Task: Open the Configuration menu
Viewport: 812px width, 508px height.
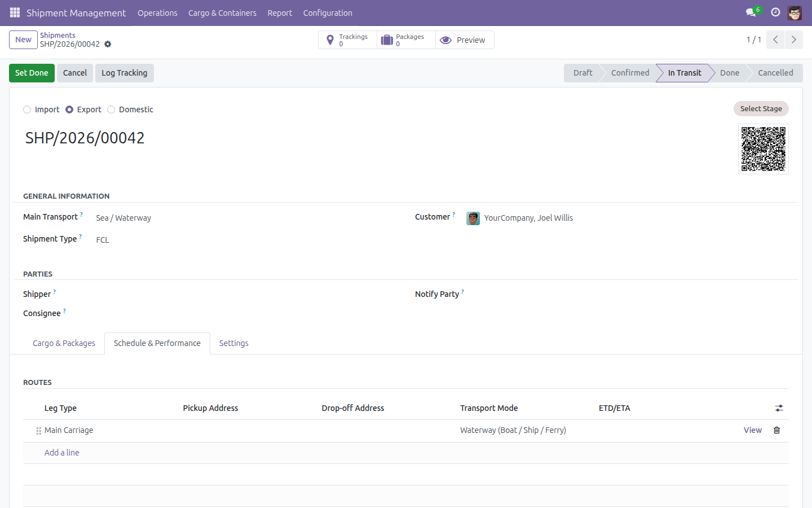Action: pyautogui.click(x=328, y=12)
